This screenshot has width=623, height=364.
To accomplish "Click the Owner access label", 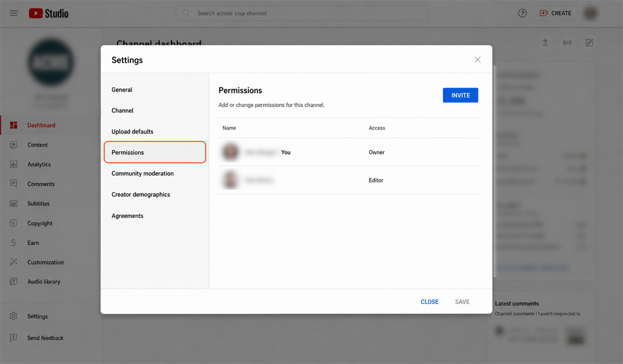I will pyautogui.click(x=377, y=152).
